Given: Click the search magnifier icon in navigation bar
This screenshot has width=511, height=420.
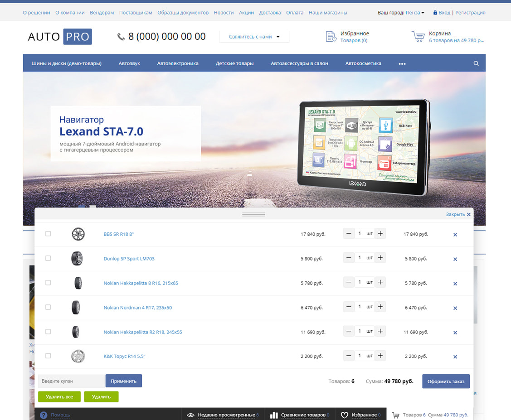Looking at the screenshot, I should pyautogui.click(x=476, y=64).
